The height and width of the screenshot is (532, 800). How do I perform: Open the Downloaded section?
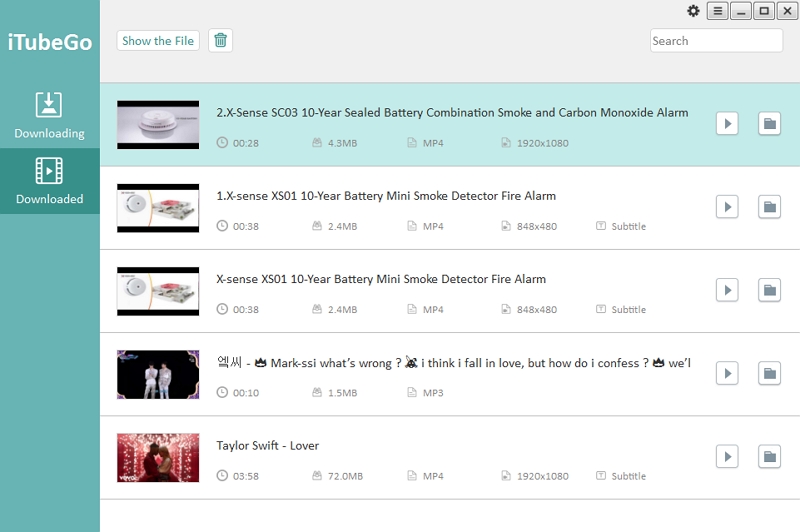point(49,181)
